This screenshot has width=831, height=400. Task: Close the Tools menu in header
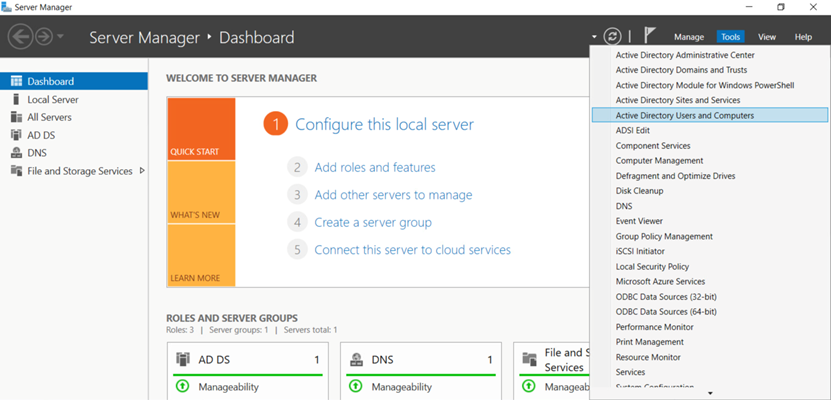tap(730, 37)
